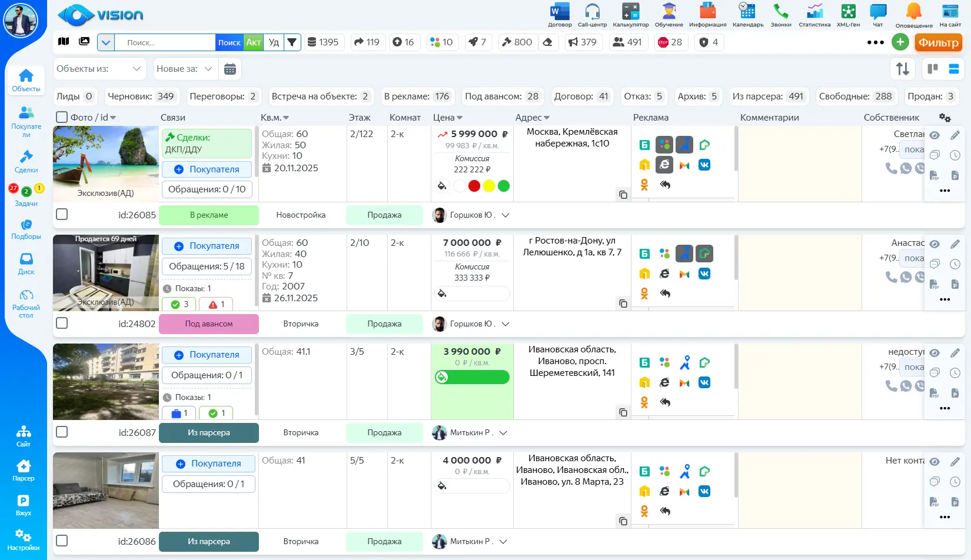This screenshot has height=560, width=971.
Task: Tick the checkbox for listing id:26085
Action: [x=62, y=214]
